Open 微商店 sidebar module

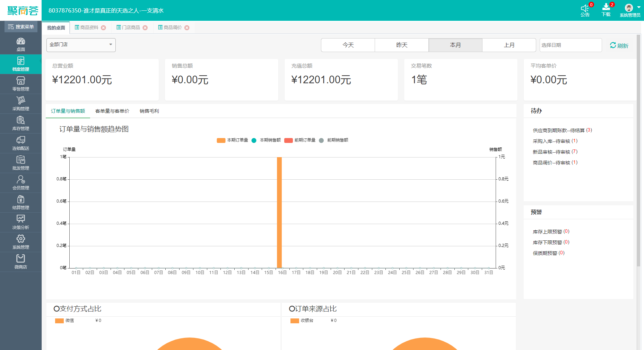[21, 262]
